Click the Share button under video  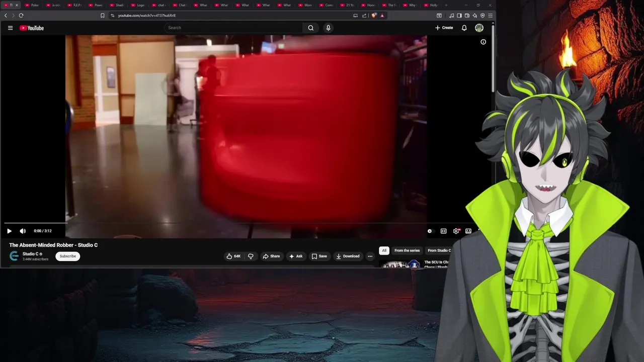(271, 256)
